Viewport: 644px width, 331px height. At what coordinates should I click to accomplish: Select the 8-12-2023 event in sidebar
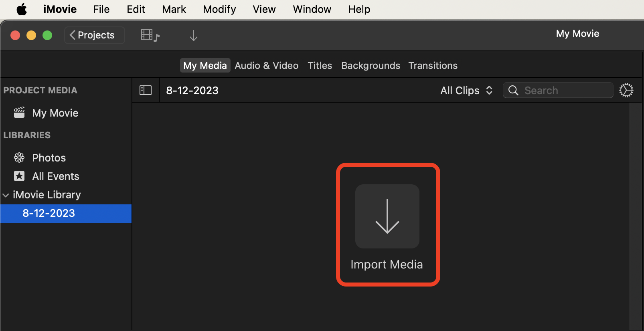(x=66, y=213)
